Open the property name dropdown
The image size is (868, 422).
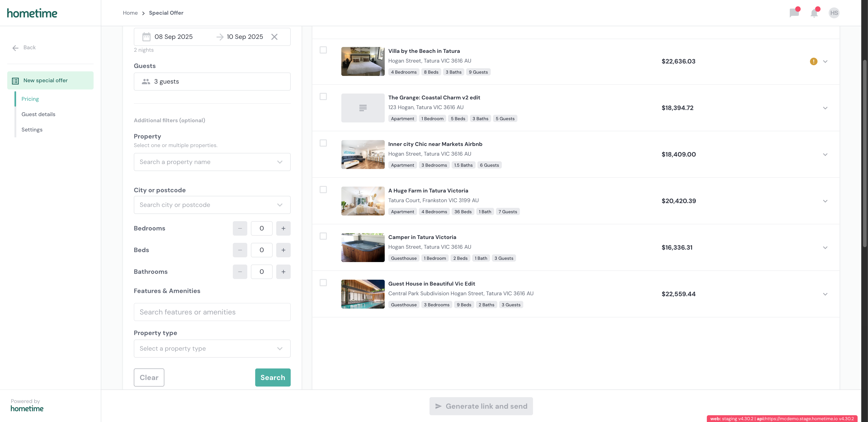pyautogui.click(x=212, y=162)
